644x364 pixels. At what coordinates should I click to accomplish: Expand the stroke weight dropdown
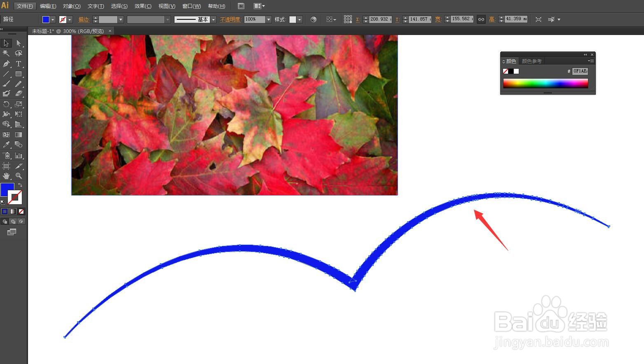121,20
